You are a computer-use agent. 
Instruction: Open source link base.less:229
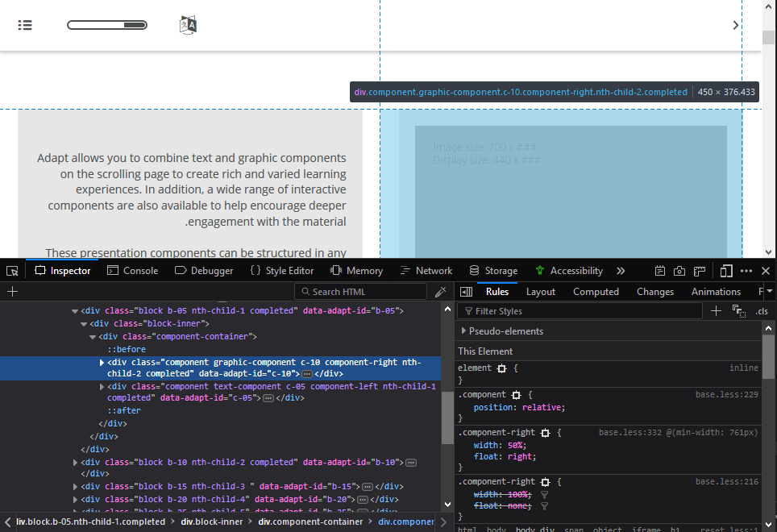726,394
